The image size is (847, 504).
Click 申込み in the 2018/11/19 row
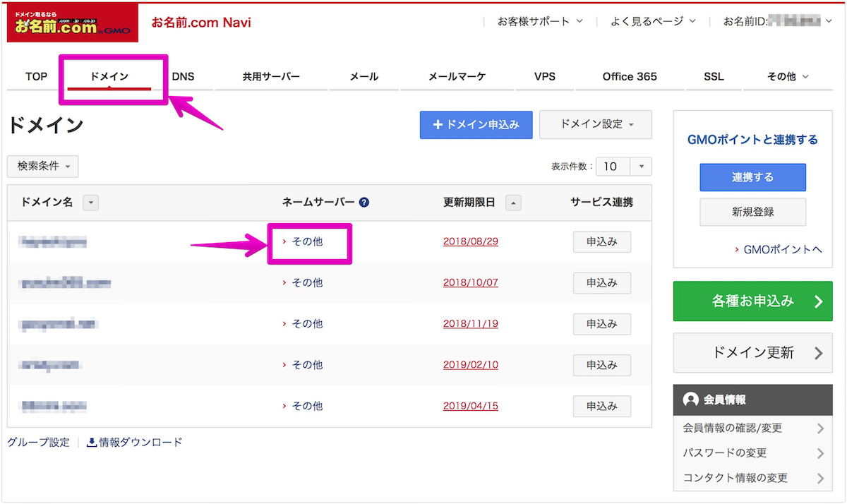(x=602, y=323)
